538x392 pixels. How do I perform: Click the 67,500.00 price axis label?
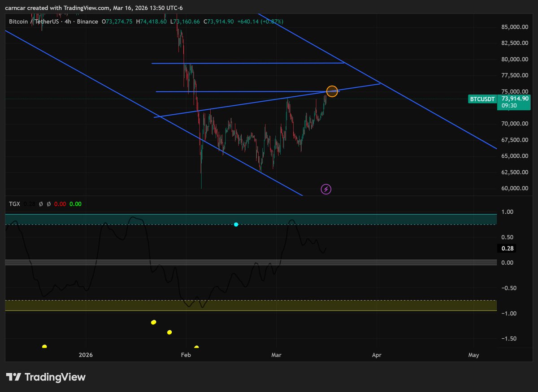(x=515, y=140)
